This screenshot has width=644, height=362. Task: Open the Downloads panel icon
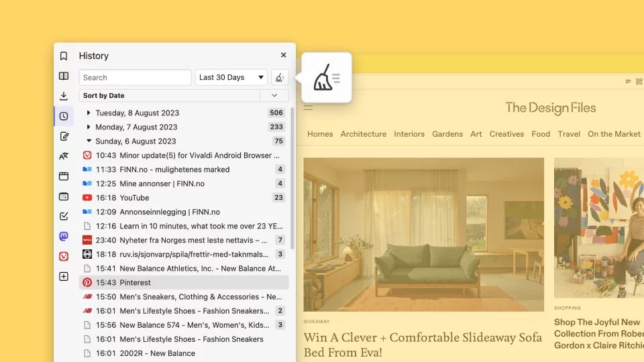pos(64,96)
